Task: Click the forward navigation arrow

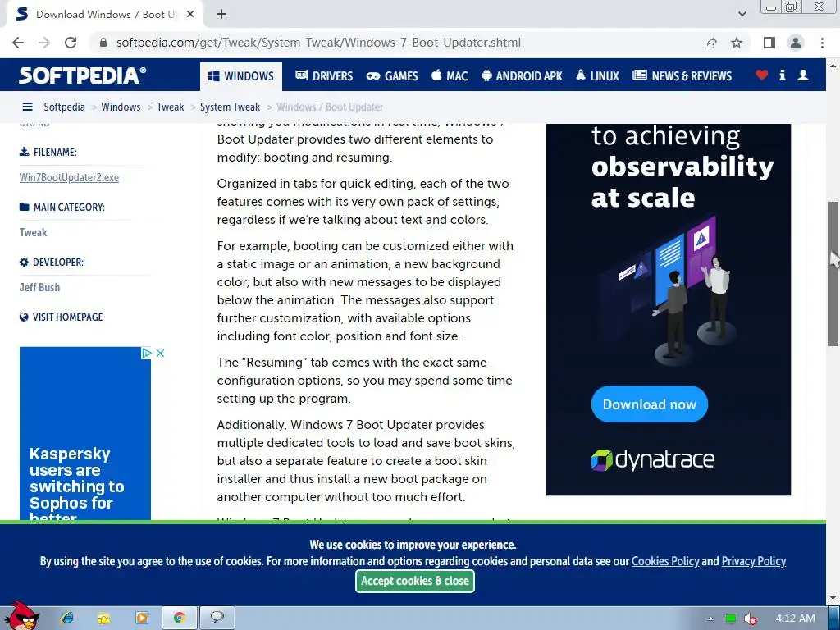Action: point(44,43)
